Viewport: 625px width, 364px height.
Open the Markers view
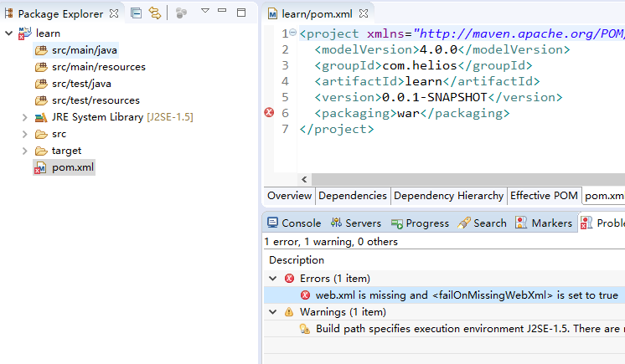544,223
